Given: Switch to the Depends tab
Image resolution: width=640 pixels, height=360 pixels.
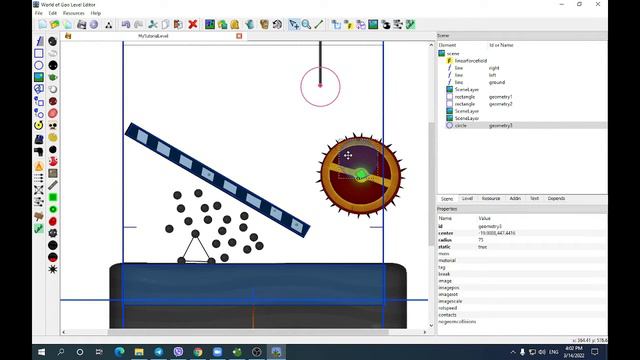Looking at the screenshot, I should (x=556, y=198).
